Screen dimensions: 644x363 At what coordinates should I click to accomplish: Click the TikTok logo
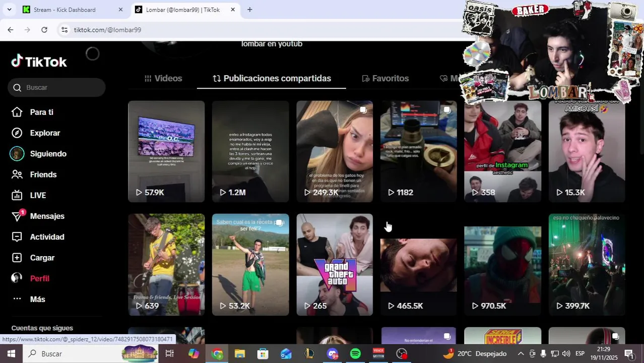(39, 62)
